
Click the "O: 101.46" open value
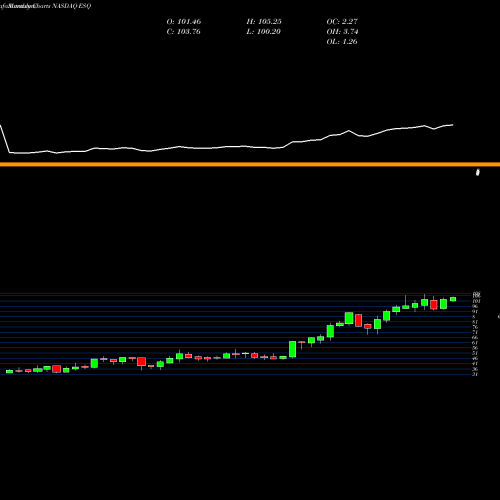click(184, 22)
